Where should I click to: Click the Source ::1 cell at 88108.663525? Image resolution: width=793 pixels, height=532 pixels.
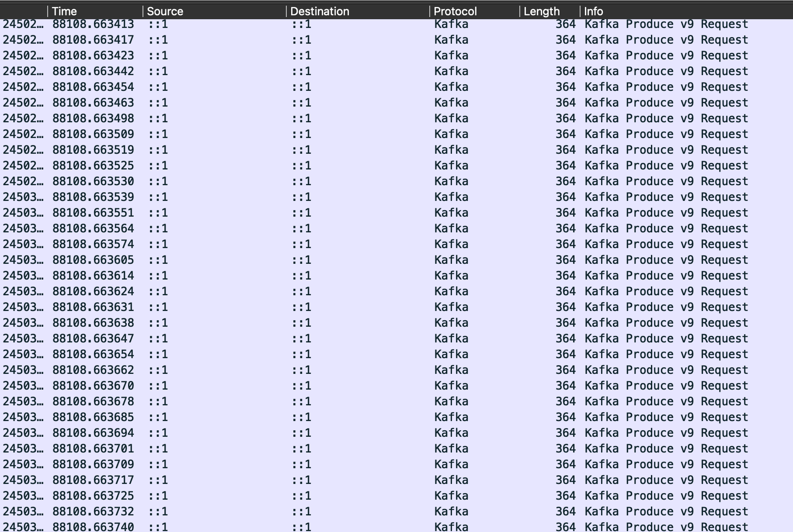point(158,166)
